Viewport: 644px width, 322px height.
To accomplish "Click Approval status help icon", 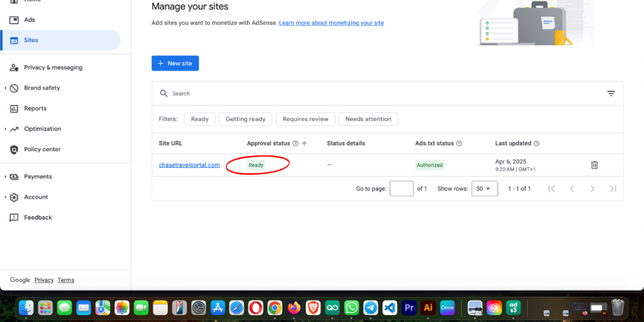I will [x=296, y=144].
